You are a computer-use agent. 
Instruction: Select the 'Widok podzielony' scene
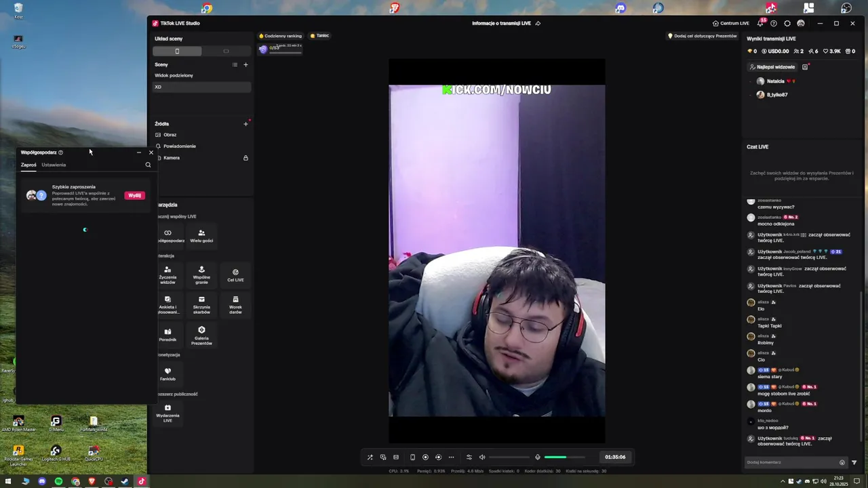(202, 75)
